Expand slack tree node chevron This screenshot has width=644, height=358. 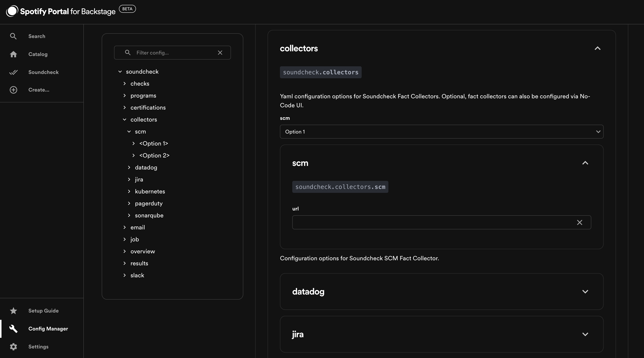click(125, 275)
